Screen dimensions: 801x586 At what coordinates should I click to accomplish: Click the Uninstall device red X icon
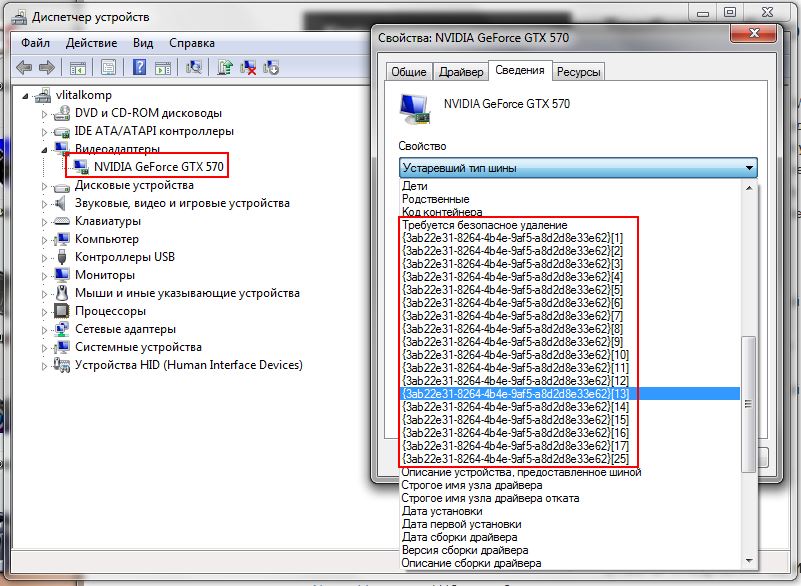249,68
